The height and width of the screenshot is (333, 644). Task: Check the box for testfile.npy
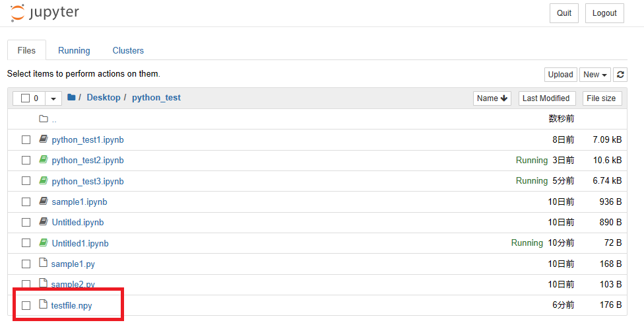click(x=26, y=305)
